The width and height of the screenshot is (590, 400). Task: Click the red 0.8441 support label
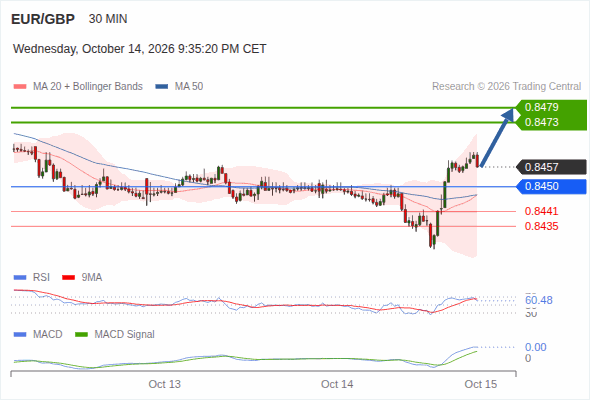(x=541, y=211)
